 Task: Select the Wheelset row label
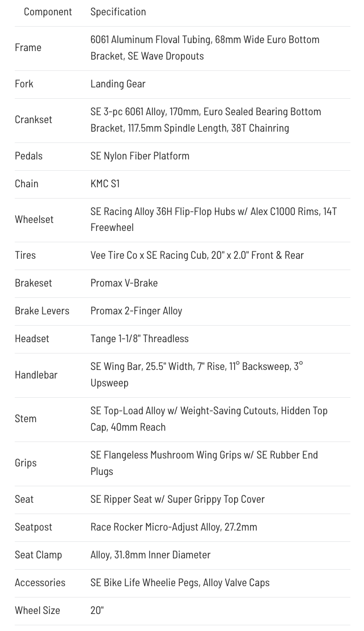34,220
